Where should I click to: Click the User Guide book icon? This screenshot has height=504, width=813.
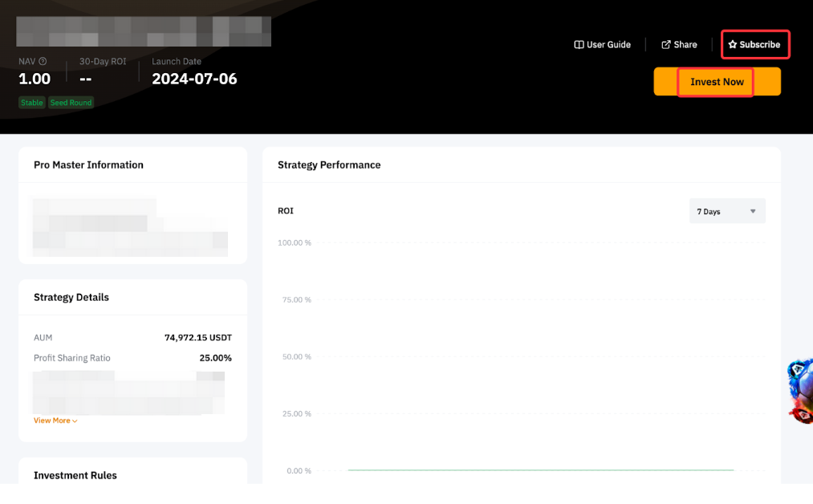[x=579, y=45]
